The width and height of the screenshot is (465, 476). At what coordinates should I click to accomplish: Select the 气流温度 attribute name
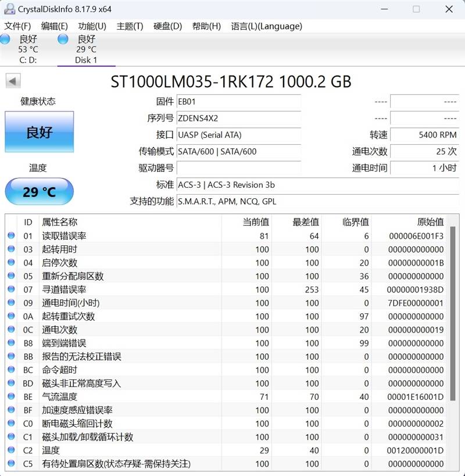(59, 397)
